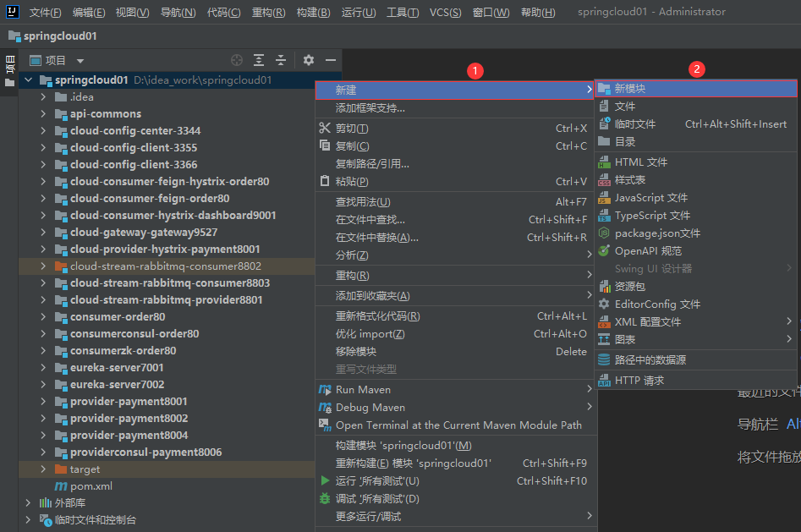Click the HTML 文件 icon
The image size is (801, 532).
coord(604,162)
